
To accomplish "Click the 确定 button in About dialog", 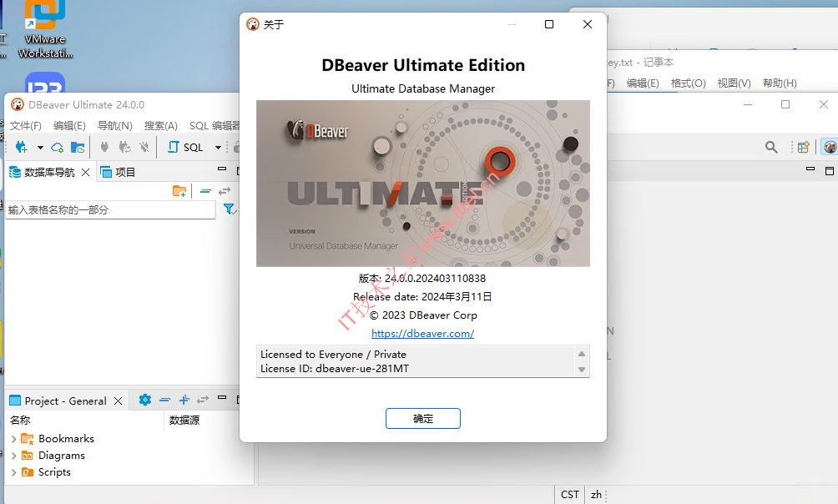I will [x=422, y=419].
